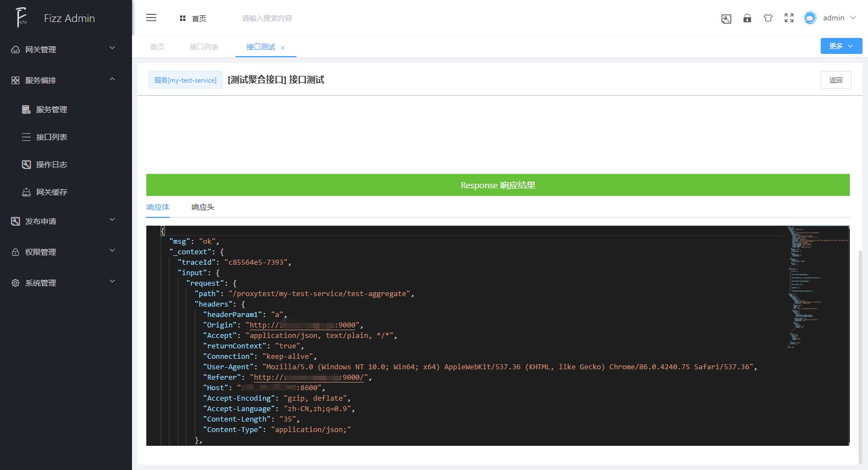The height and width of the screenshot is (470, 868).
Task: Click the Origin http URL link
Action: coord(303,325)
